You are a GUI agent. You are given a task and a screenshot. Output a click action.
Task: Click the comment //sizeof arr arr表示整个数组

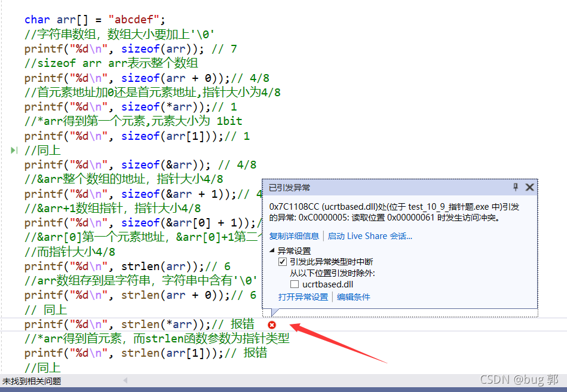click(111, 63)
